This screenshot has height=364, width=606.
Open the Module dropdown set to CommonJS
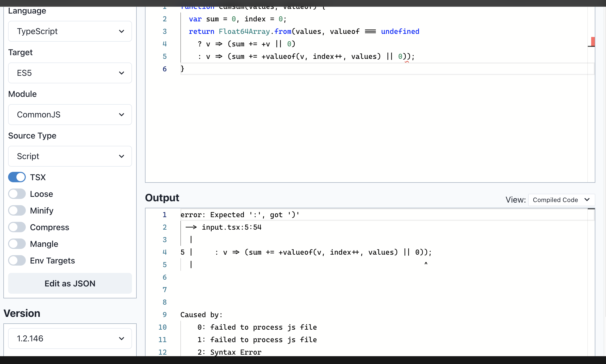(x=70, y=115)
